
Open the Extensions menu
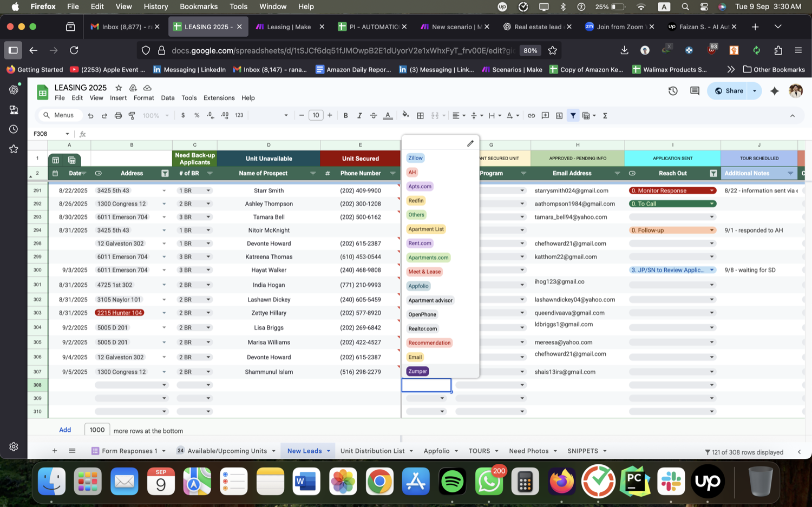point(219,98)
